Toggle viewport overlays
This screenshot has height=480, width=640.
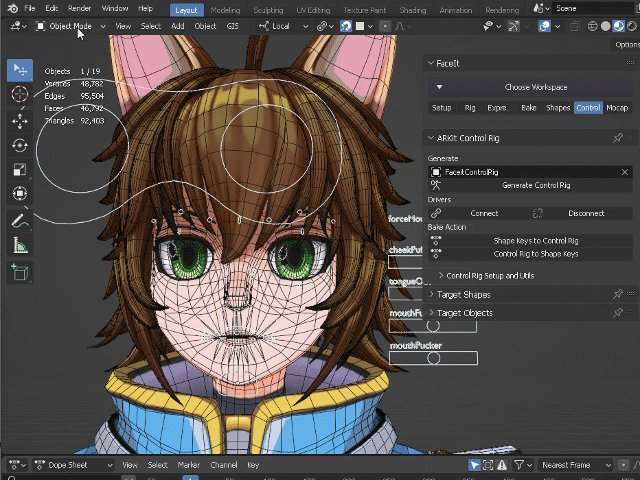[x=544, y=26]
